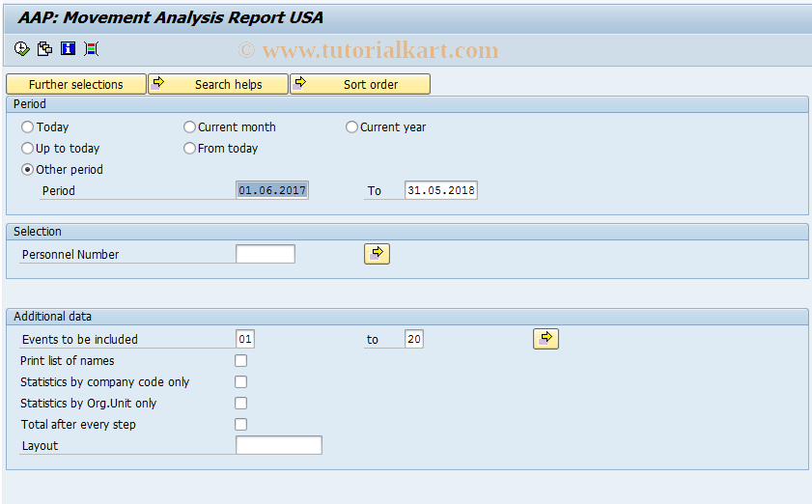Select the Current month radio button
This screenshot has width=812, height=504.
coord(189,126)
